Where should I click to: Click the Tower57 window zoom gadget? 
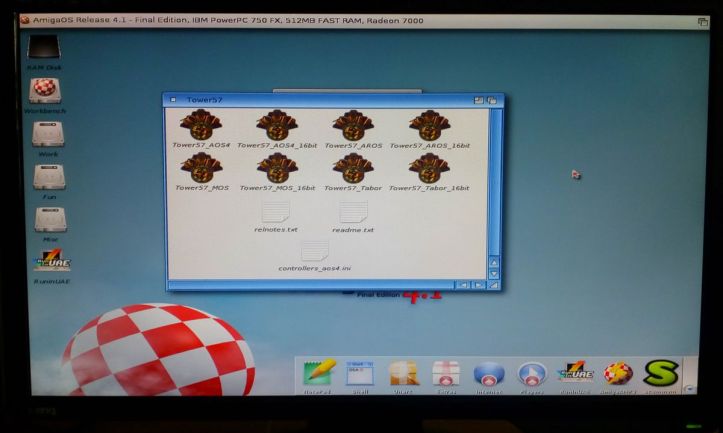click(x=479, y=100)
